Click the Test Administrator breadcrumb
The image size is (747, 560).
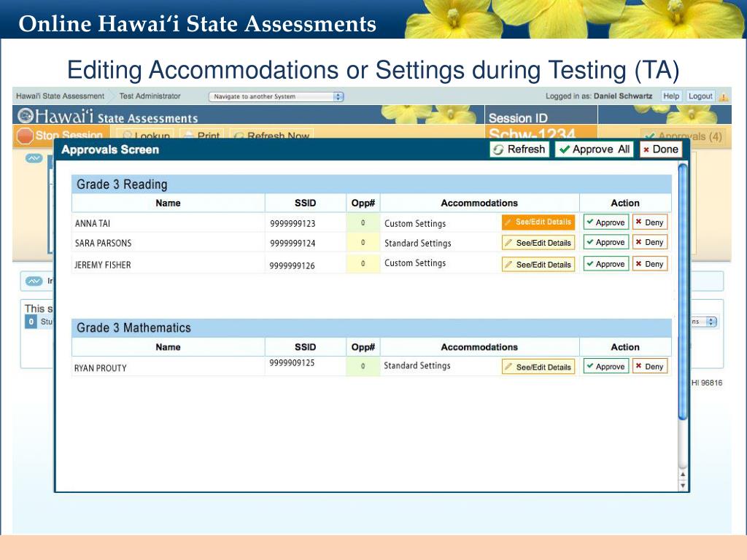tap(150, 96)
